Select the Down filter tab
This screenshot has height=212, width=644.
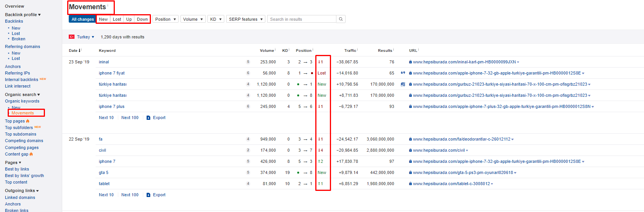tap(142, 19)
